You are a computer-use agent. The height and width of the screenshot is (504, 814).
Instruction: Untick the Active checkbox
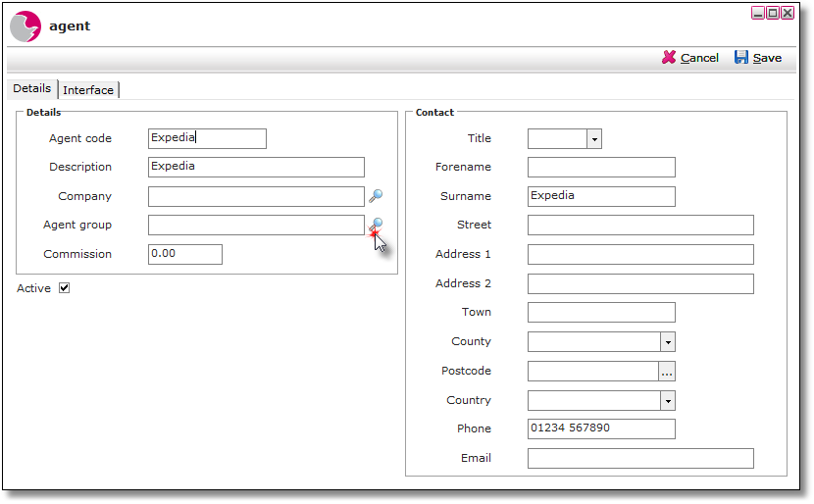click(x=65, y=288)
